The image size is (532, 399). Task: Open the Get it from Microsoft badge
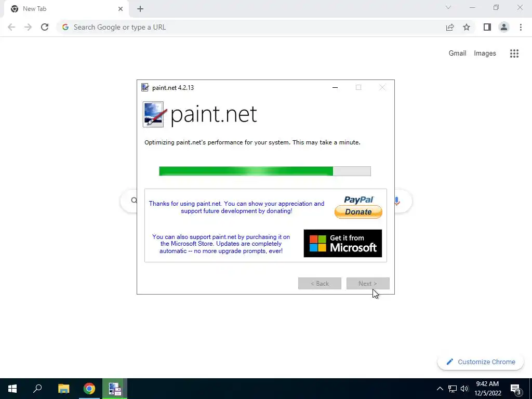(x=343, y=243)
